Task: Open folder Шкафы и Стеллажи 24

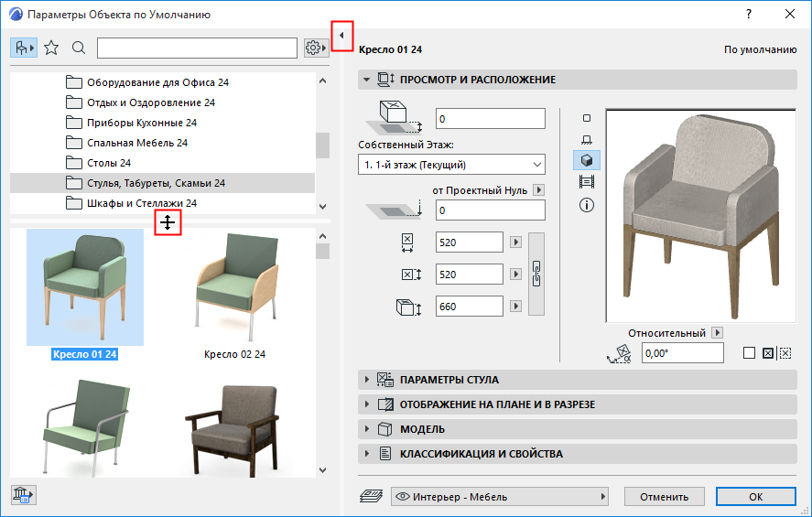Action: [162, 203]
